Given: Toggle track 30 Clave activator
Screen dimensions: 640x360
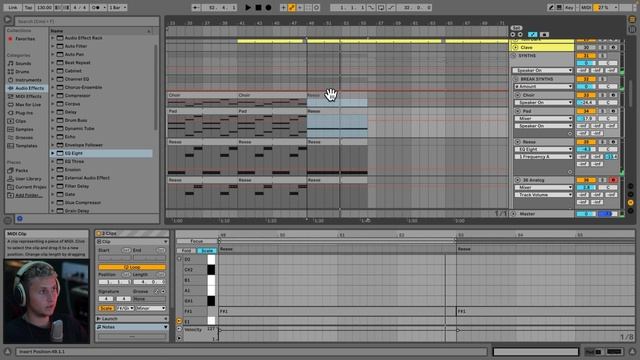Looking at the screenshot, I should tap(586, 47).
